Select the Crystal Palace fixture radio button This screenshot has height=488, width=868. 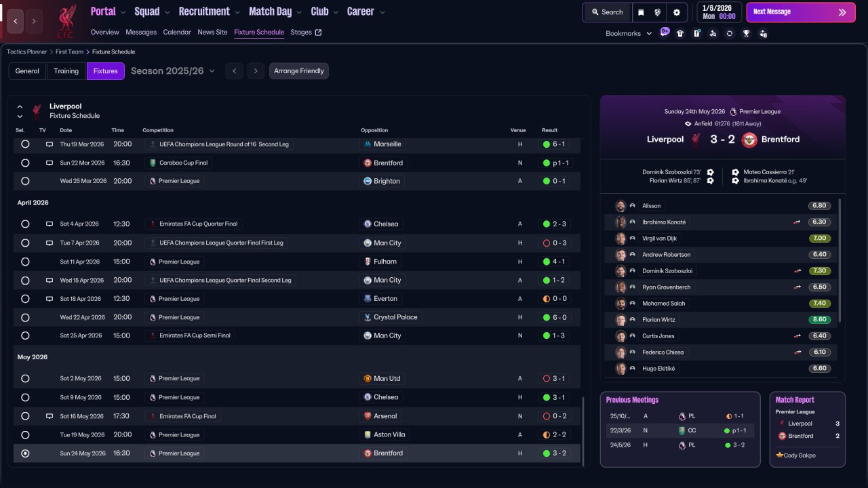tap(25, 317)
